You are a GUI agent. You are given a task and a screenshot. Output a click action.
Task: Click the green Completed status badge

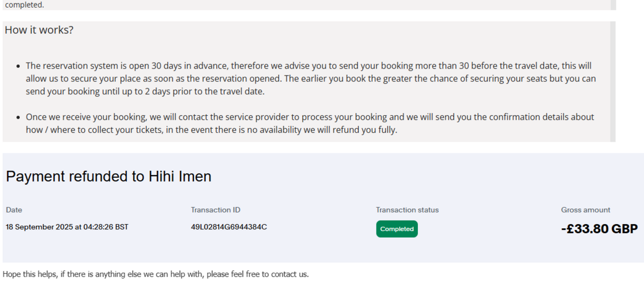point(397,229)
